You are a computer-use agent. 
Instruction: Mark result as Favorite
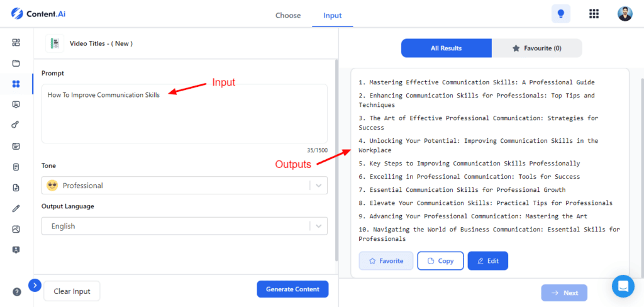point(386,260)
